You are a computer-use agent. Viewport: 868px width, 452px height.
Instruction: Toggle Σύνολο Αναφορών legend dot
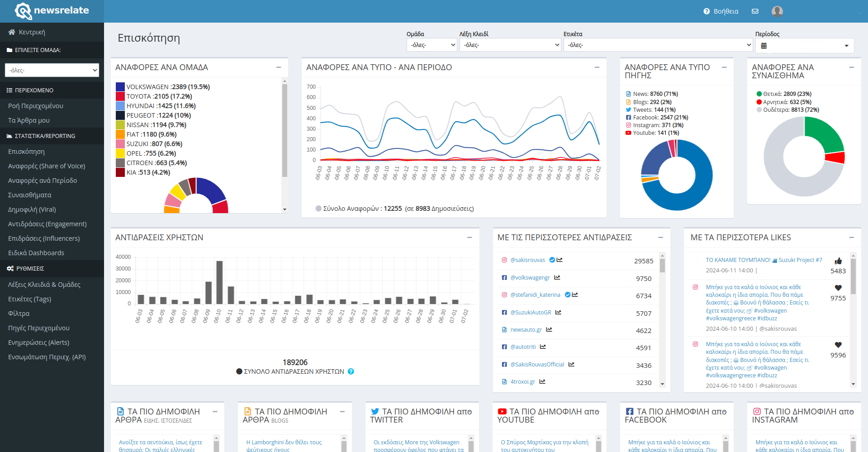(318, 209)
